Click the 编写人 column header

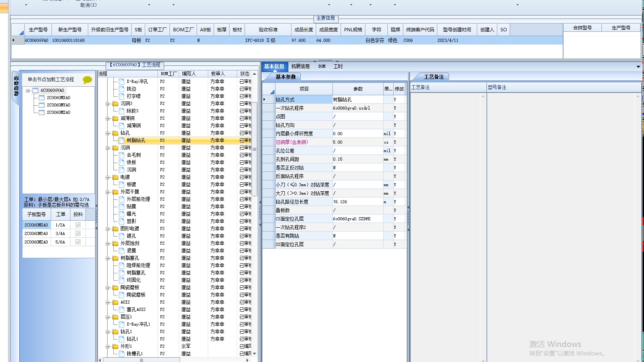pyautogui.click(x=194, y=74)
